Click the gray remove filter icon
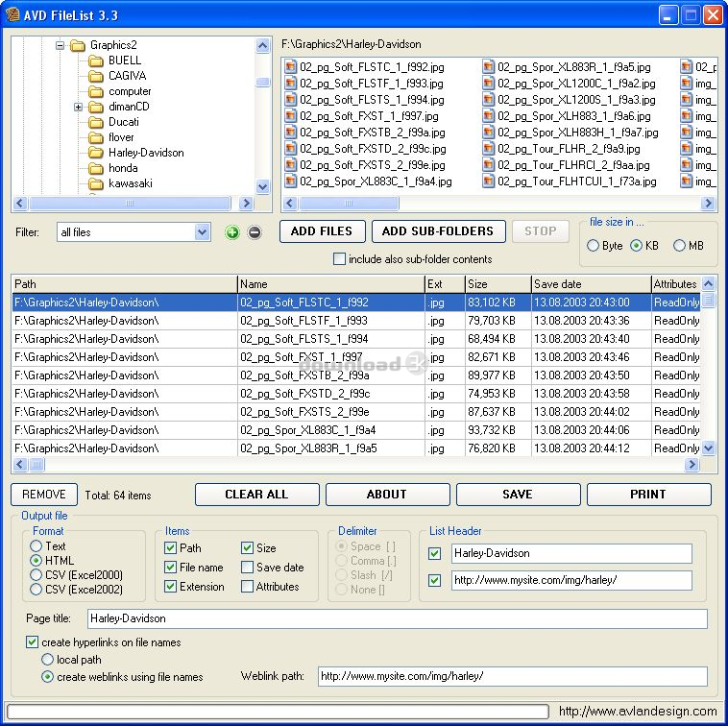Screen dimensions: 728x726 tap(255, 232)
